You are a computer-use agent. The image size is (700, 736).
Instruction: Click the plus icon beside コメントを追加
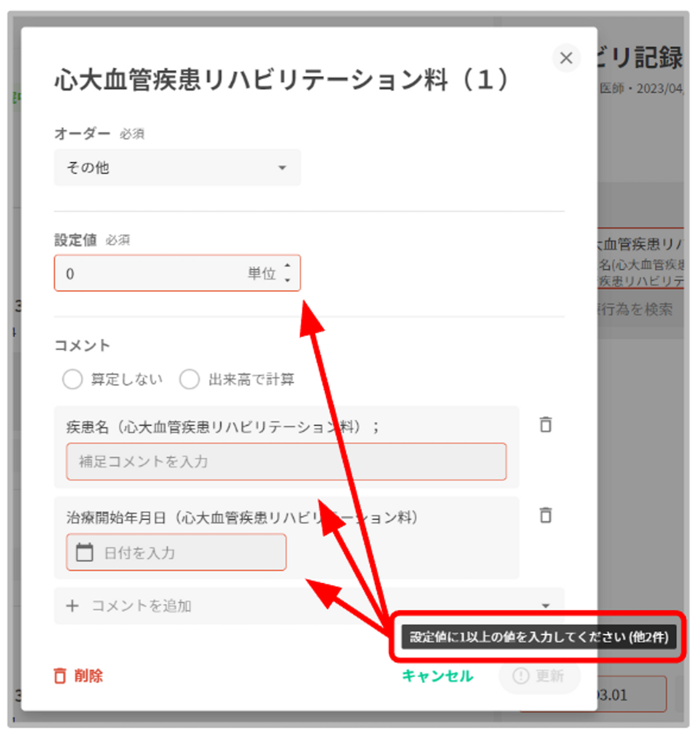point(72,606)
